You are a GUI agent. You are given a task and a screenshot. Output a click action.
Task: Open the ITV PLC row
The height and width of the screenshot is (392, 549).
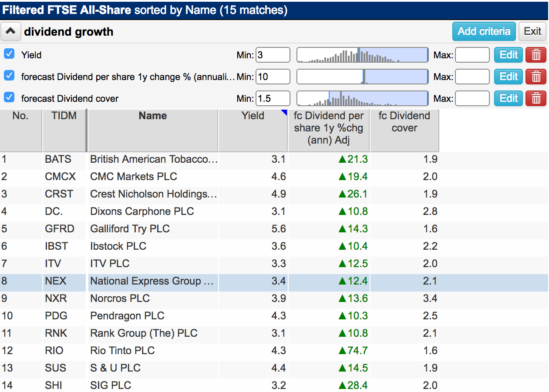(110, 264)
